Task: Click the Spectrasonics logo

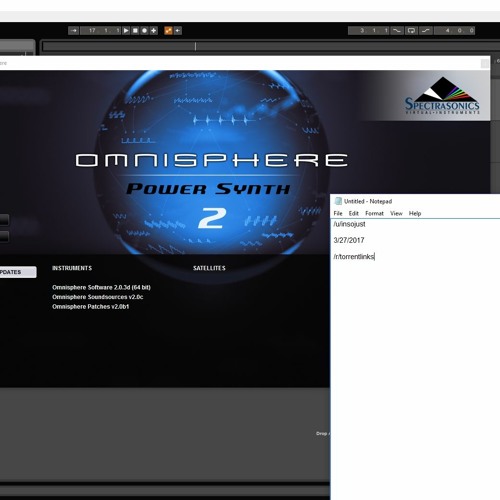Action: 442,96
